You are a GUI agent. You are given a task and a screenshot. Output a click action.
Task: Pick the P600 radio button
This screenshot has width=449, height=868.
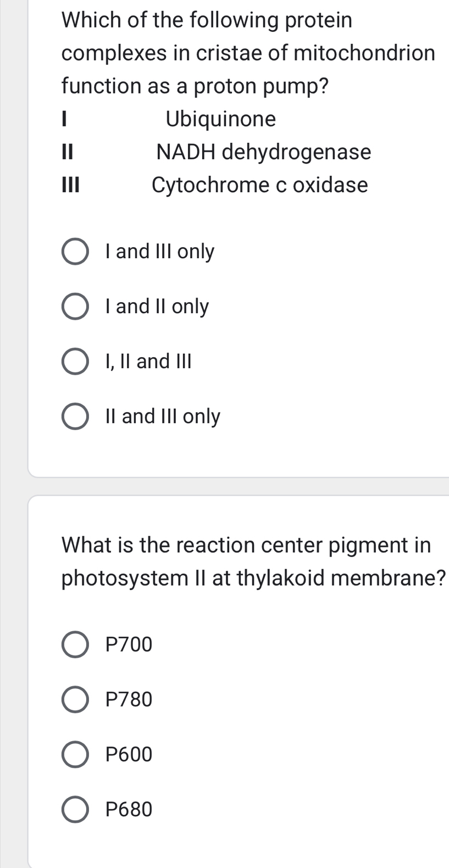[x=75, y=754]
